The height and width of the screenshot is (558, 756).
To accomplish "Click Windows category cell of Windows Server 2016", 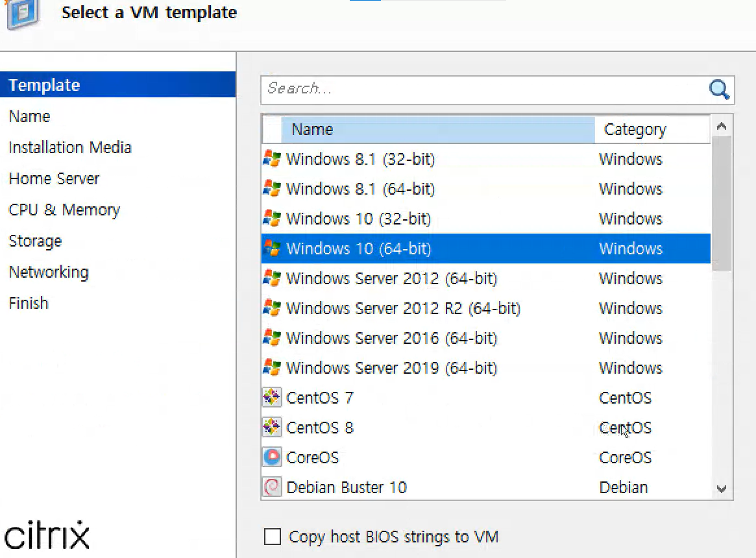I will [631, 339].
